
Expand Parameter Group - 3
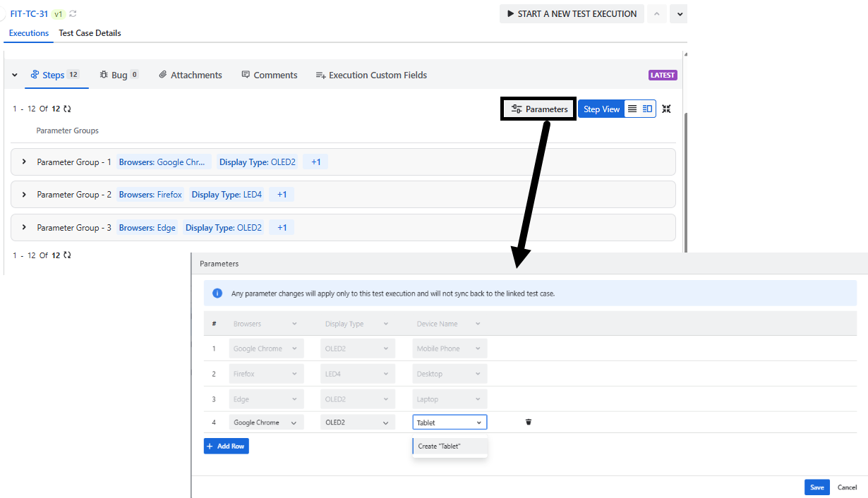[23, 226]
